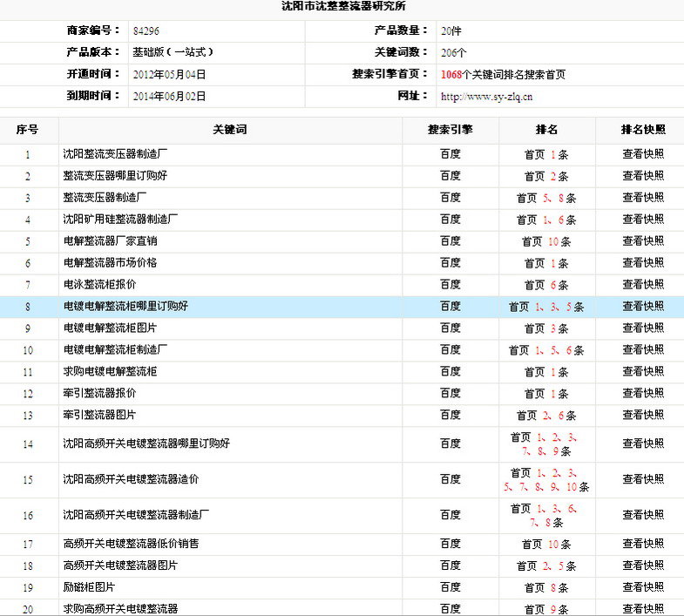View snapshot for 整流变压器哪里订购好 row
The height and width of the screenshot is (616, 684).
click(643, 176)
